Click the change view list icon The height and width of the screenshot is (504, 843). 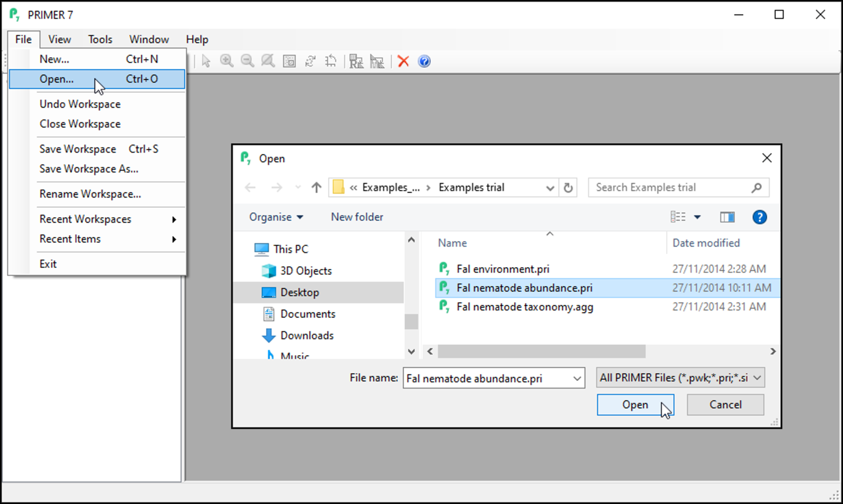678,217
